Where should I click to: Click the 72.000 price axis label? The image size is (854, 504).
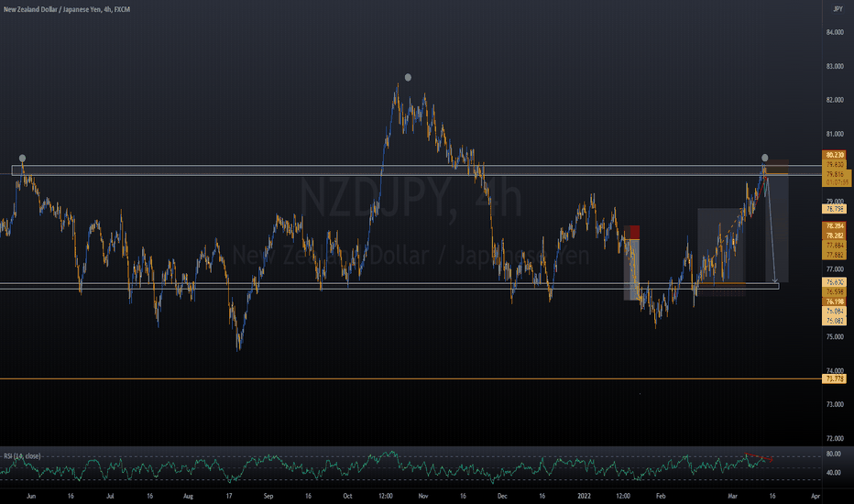(x=835, y=438)
